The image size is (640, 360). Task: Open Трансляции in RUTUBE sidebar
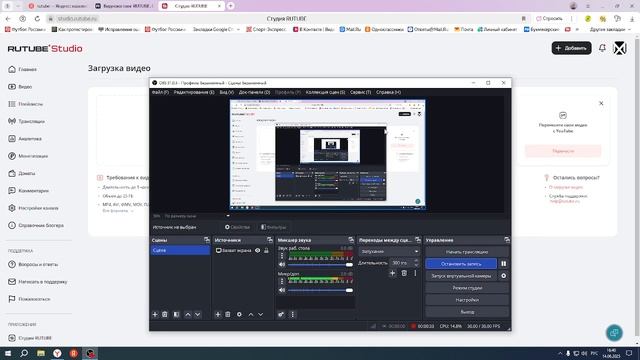point(27,121)
